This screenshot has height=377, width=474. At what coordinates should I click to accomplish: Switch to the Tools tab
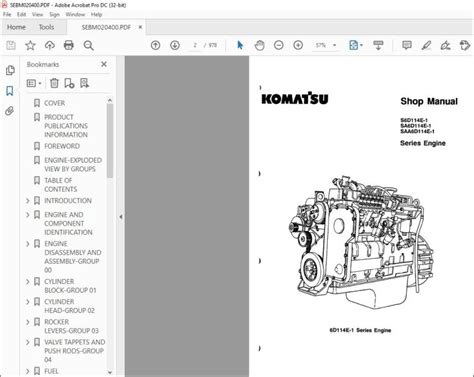click(x=46, y=27)
